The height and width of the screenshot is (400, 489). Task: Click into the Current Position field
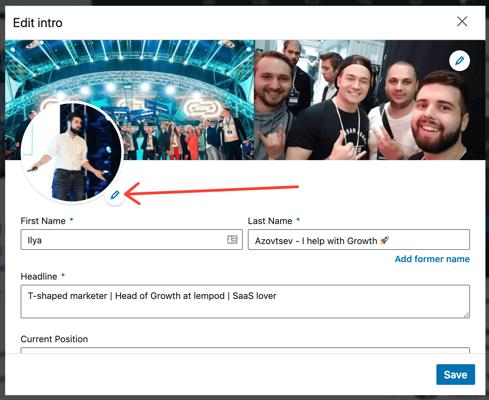[245, 350]
